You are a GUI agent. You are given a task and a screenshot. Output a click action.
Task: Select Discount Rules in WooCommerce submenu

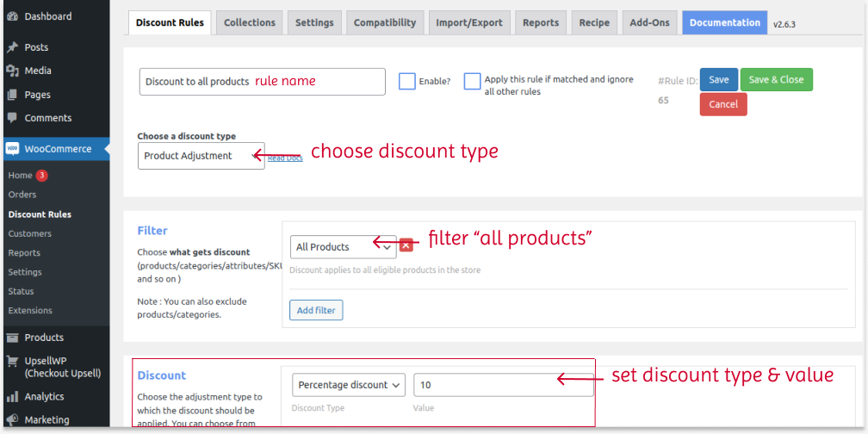(x=40, y=214)
